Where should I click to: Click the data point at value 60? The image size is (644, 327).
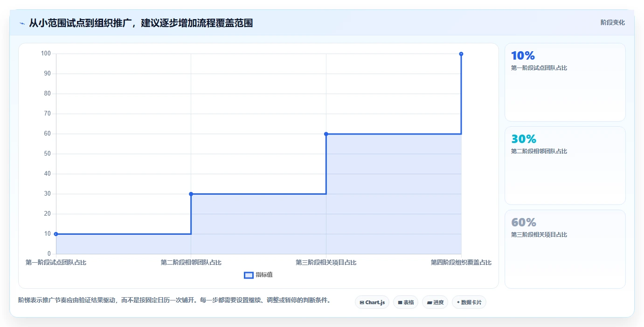[326, 134]
